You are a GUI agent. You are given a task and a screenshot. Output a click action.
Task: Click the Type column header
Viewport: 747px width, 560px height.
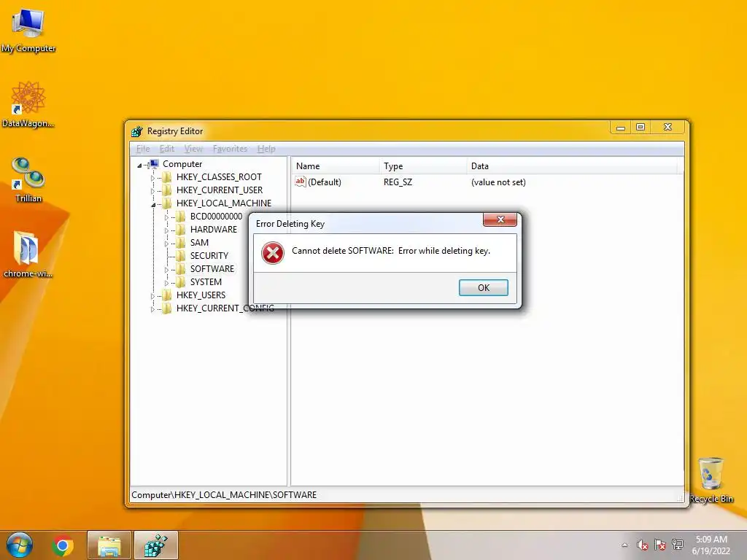(x=423, y=166)
